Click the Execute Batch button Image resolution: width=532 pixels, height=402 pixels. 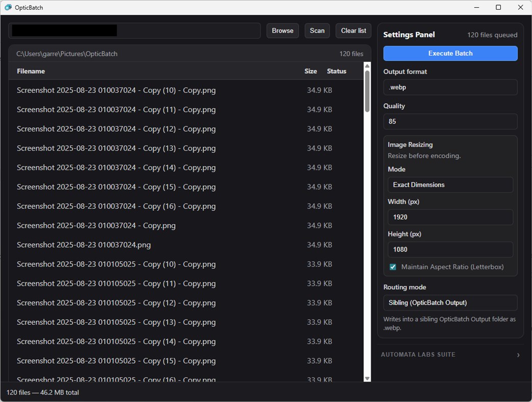450,53
